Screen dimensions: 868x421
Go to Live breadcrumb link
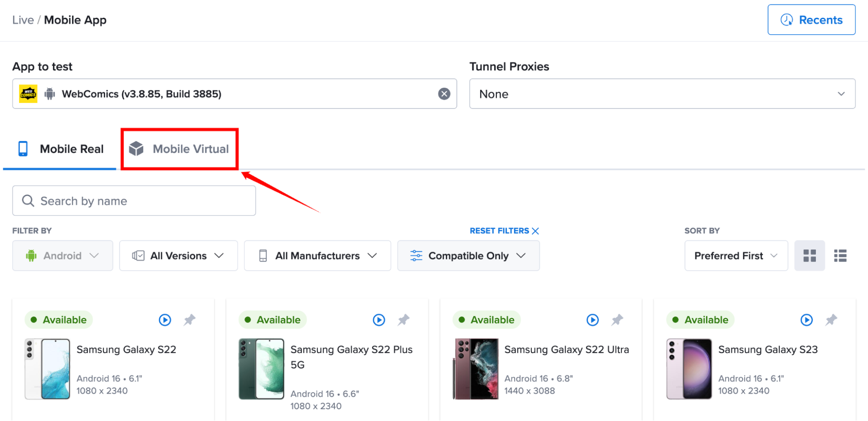click(x=23, y=20)
